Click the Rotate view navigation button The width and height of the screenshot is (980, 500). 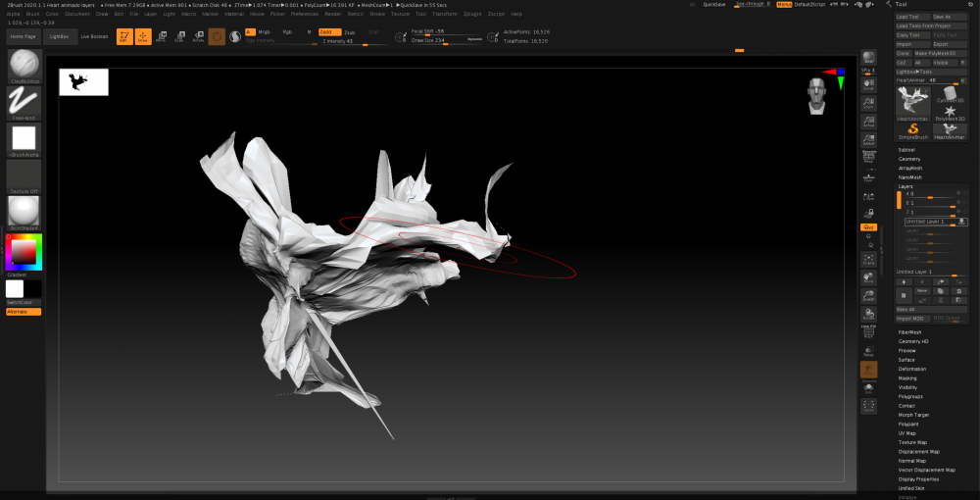868,314
